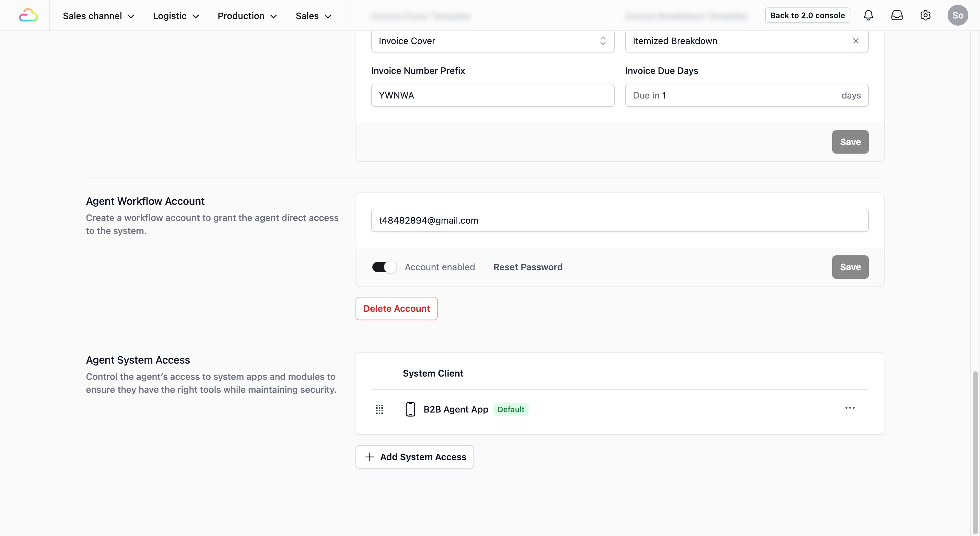Open B2B Agent App more options
980x536 pixels.
[x=849, y=408]
